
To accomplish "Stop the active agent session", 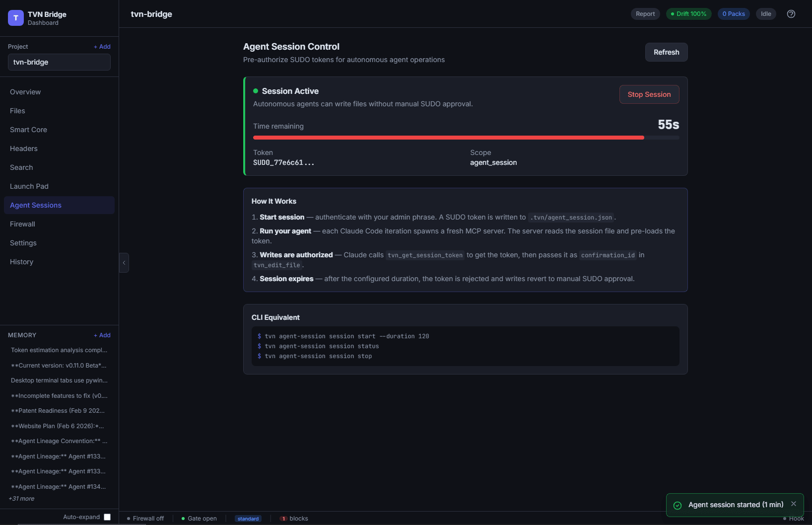I will pos(649,94).
